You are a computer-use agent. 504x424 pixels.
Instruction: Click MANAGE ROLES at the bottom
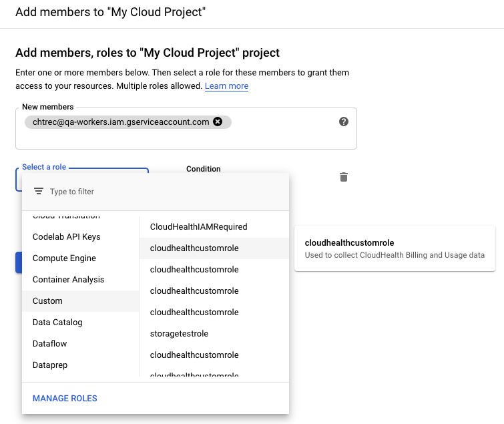tap(65, 399)
